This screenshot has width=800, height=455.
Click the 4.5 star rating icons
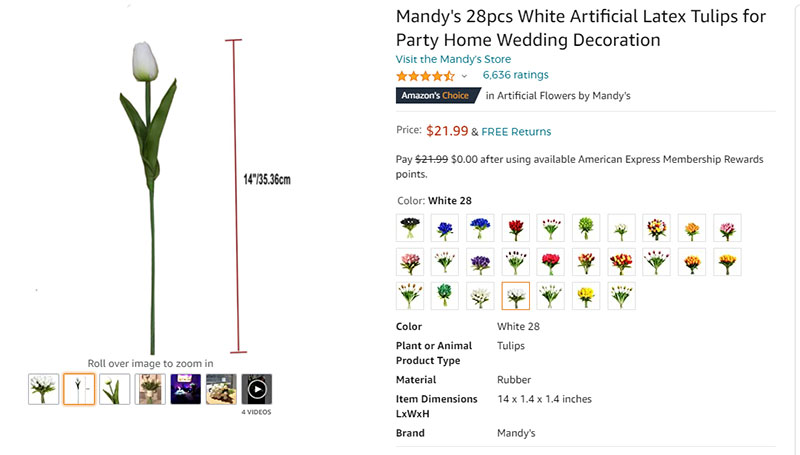[x=425, y=76]
